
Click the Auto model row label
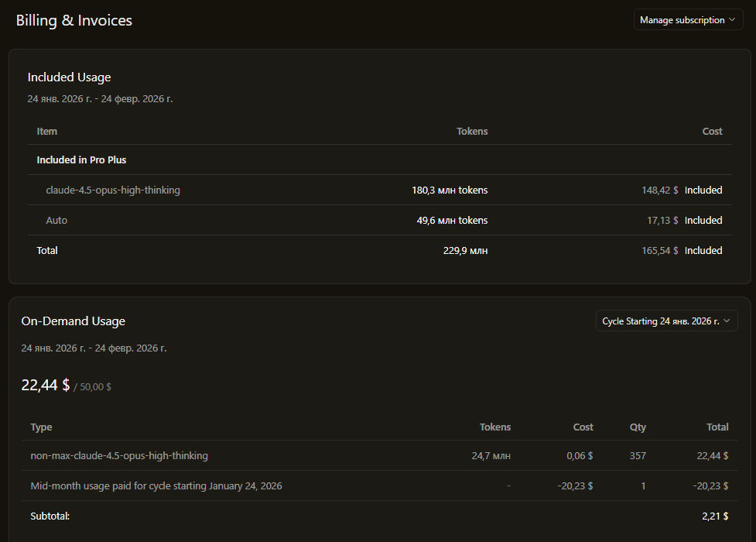point(56,221)
